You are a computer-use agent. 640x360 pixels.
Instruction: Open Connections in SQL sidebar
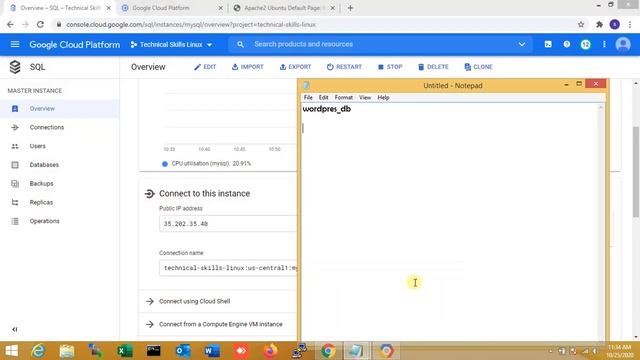pos(60,127)
